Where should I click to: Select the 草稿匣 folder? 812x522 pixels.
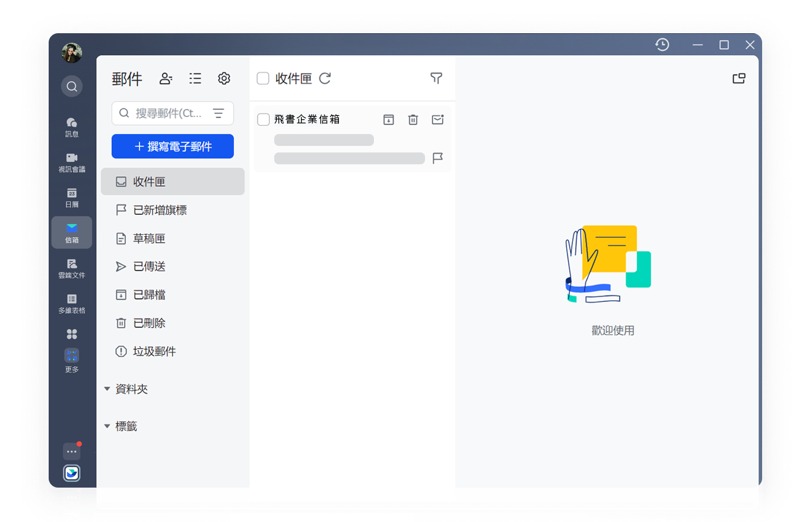[173, 238]
